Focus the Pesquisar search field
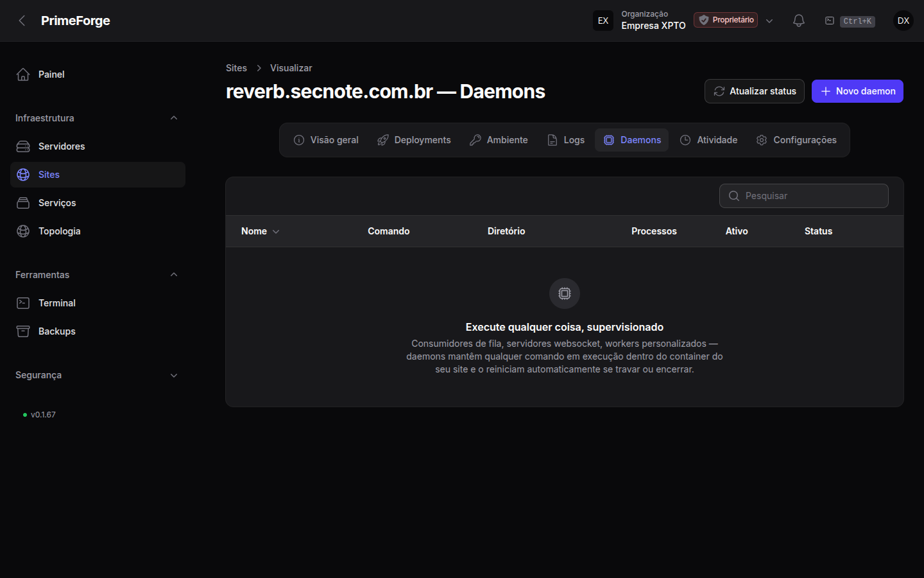This screenshot has width=924, height=578. coord(804,196)
